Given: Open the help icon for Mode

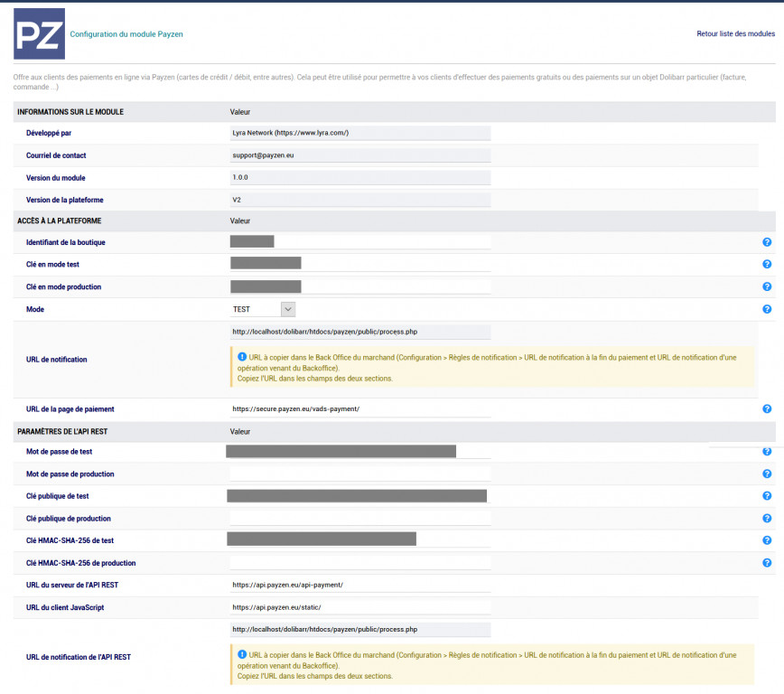Looking at the screenshot, I should coord(767,309).
